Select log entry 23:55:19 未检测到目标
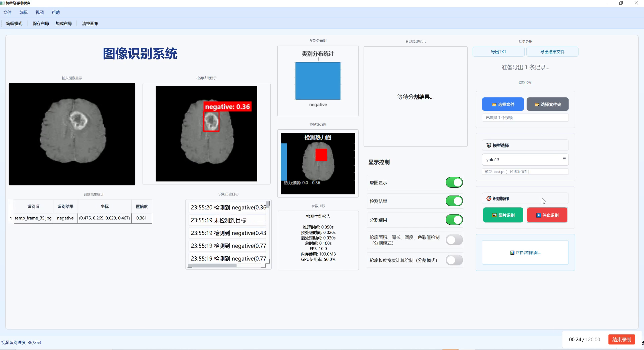 point(227,220)
